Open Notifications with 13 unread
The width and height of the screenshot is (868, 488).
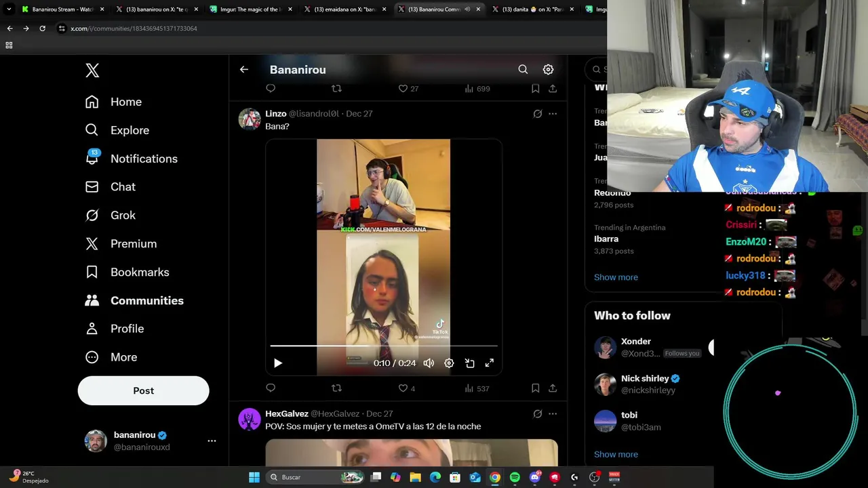point(131,159)
